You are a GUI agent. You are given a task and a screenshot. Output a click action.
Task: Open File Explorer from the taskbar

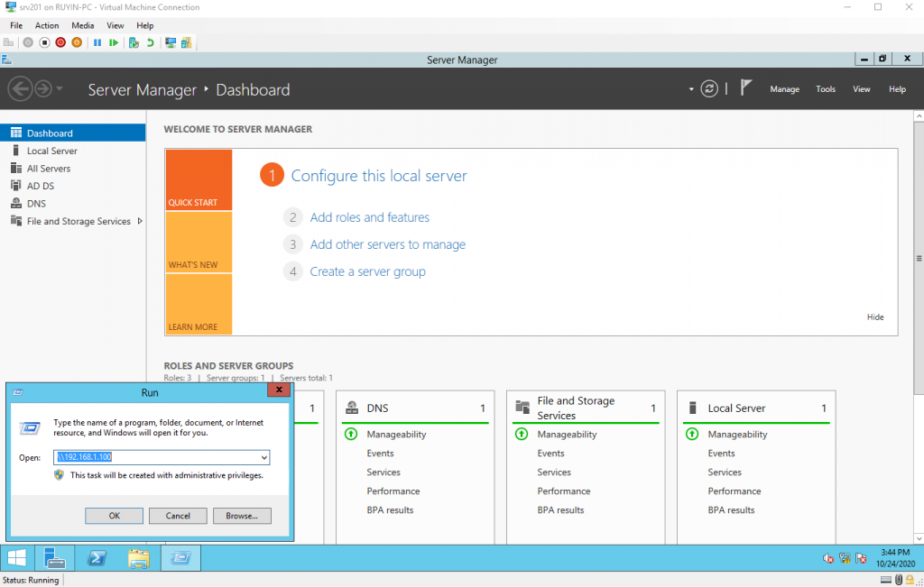(138, 557)
